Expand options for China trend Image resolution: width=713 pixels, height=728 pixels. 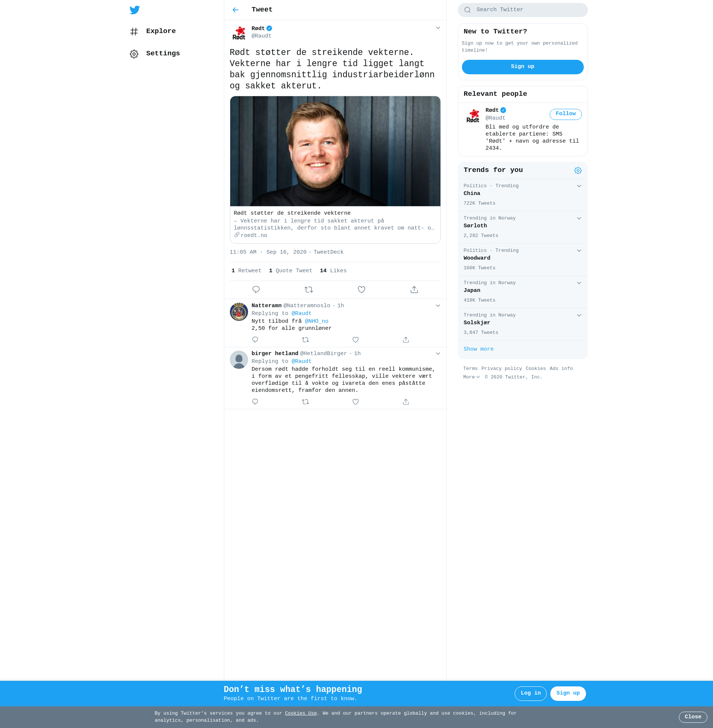(x=579, y=186)
